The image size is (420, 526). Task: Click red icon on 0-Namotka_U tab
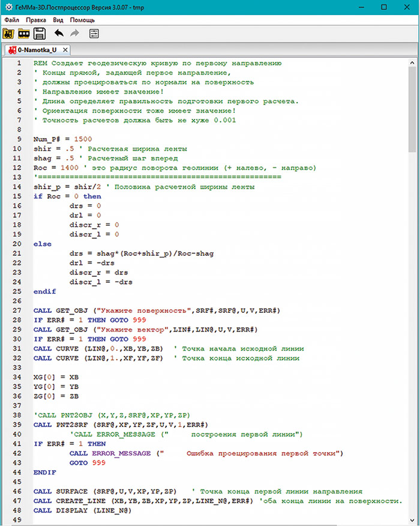[13, 50]
